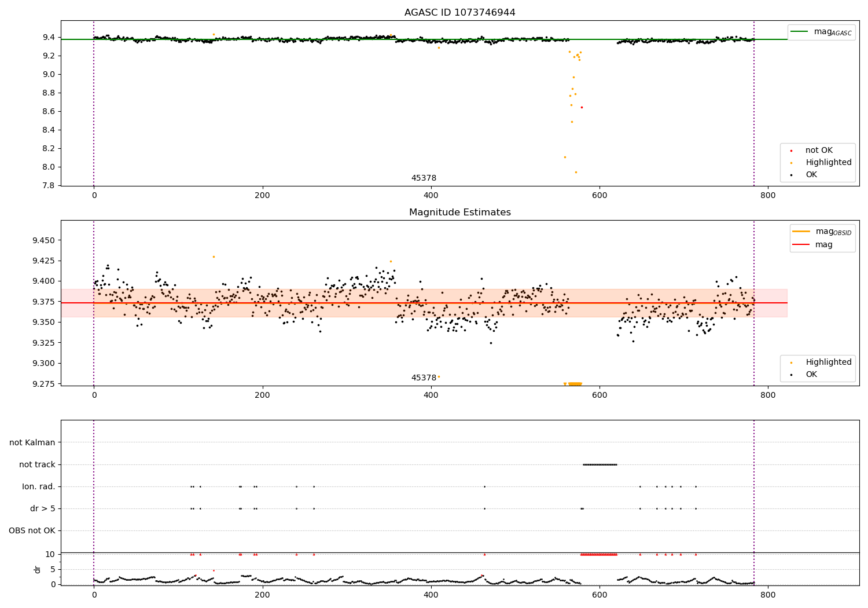Click the 9.2 tick on top plot
Screen dimensions: 868x608
tap(49, 56)
